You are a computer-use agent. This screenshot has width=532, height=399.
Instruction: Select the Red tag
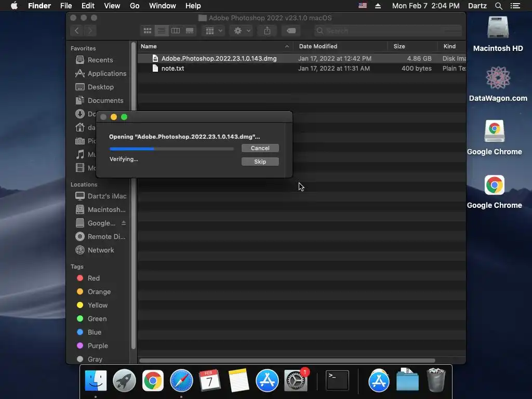tap(88, 278)
